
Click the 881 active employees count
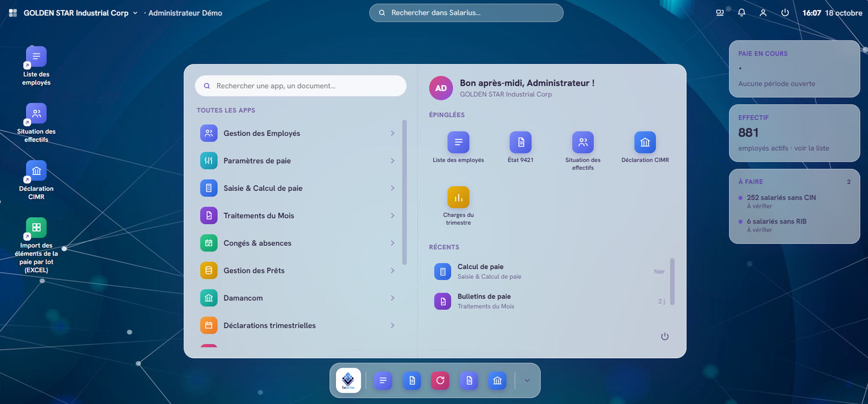click(x=748, y=132)
